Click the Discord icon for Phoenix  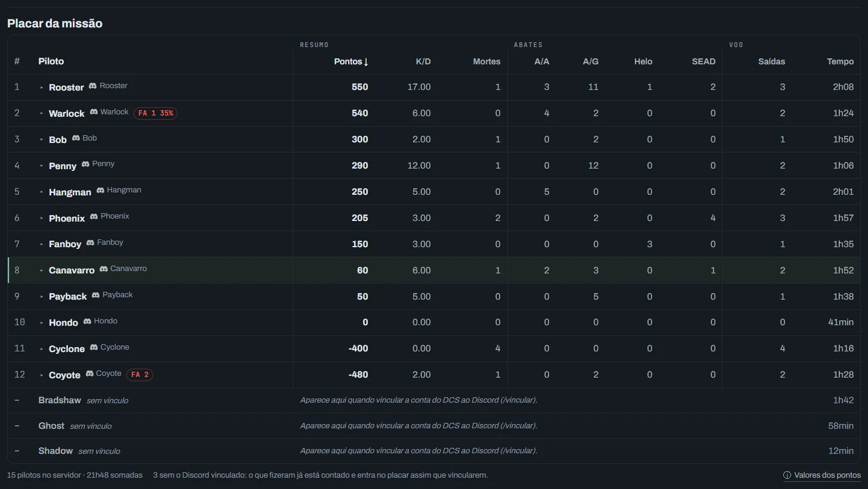(94, 216)
